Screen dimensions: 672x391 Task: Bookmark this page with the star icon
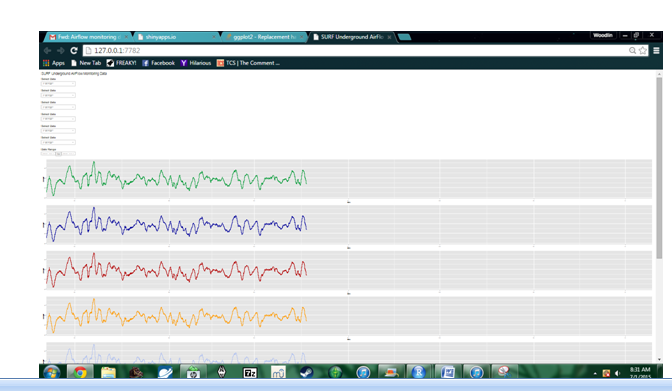[642, 51]
